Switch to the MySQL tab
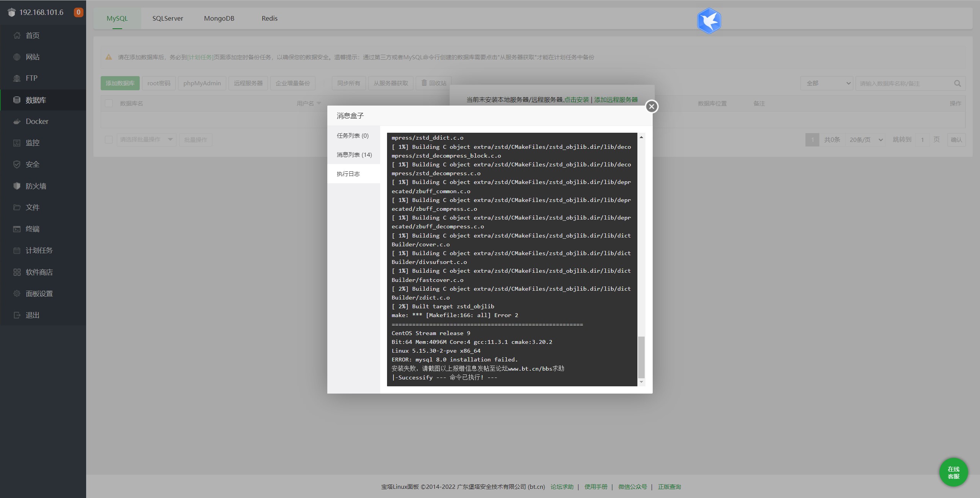980x498 pixels. 117,18
